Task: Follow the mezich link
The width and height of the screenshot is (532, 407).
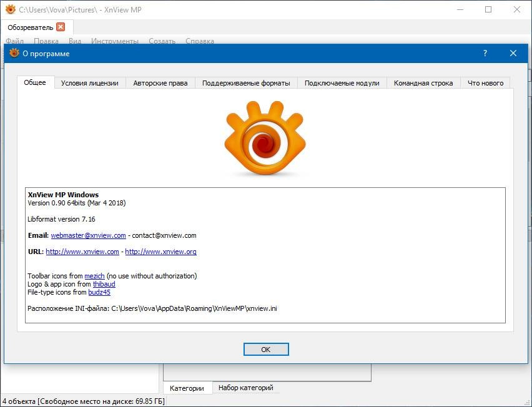Action: tap(94, 276)
